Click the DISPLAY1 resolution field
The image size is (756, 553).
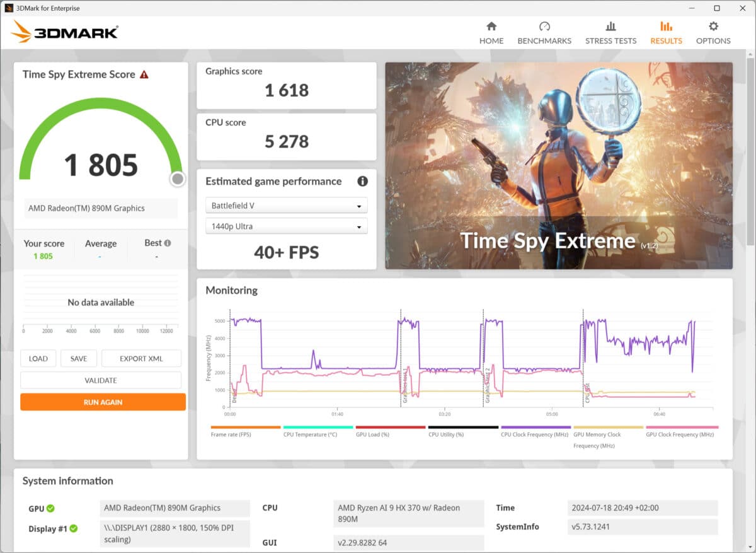(x=175, y=534)
